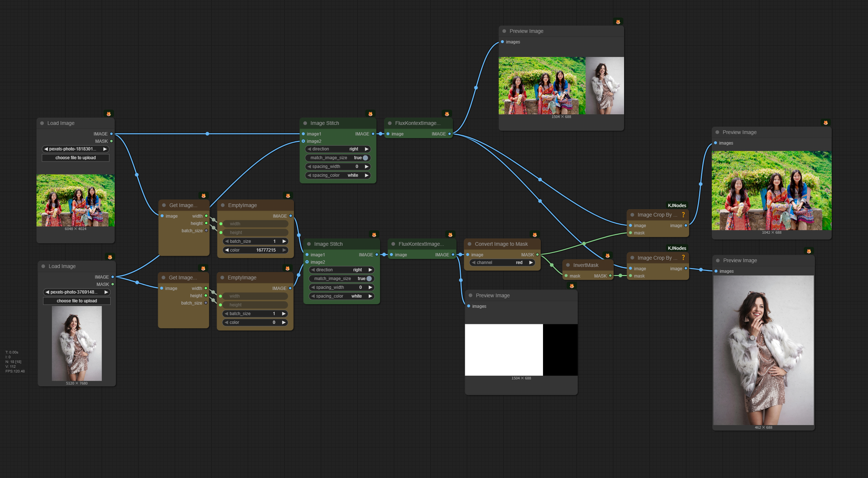
Task: Collapse the InvertMask node via its title dot
Action: pyautogui.click(x=568, y=265)
